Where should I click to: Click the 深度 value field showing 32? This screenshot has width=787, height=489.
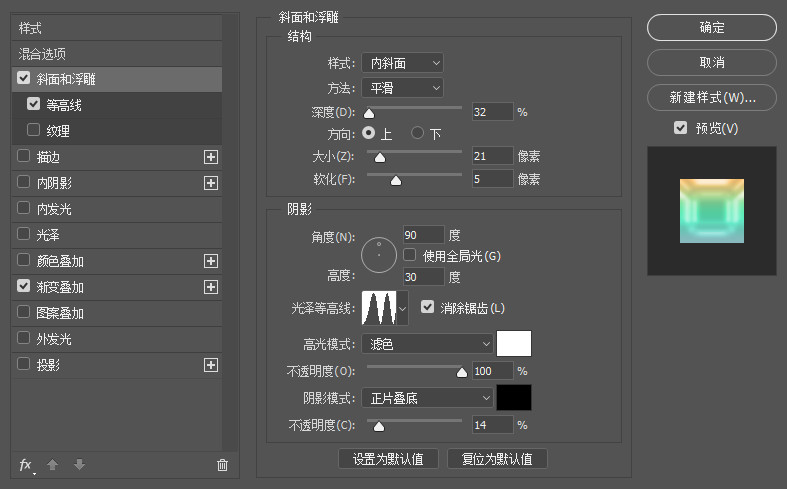493,112
